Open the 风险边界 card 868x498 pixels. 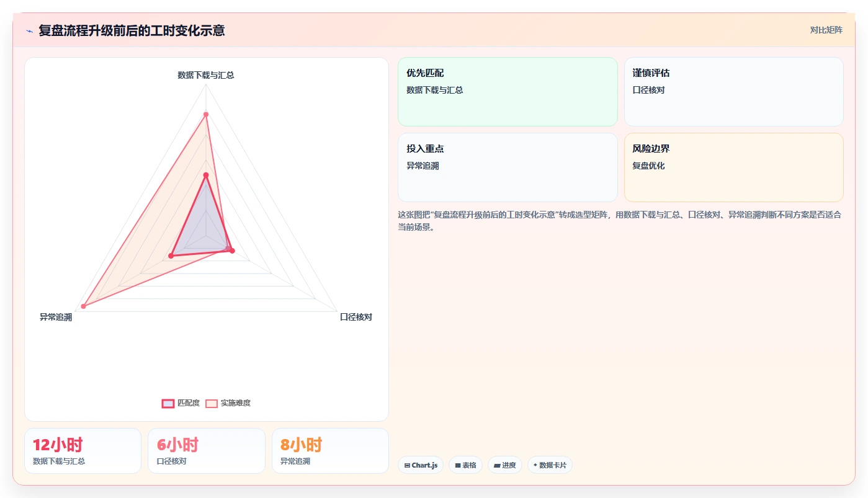[733, 167]
